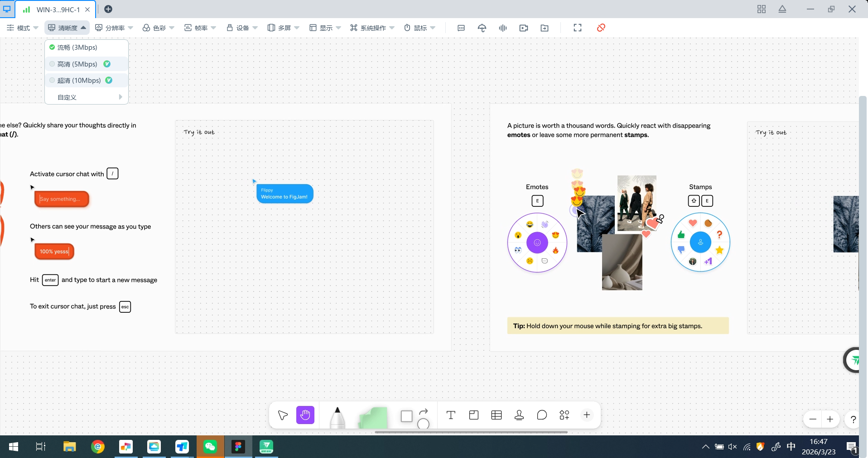Click the fullscreen icon in remote toolbar
Image resolution: width=868 pixels, height=458 pixels.
point(578,28)
